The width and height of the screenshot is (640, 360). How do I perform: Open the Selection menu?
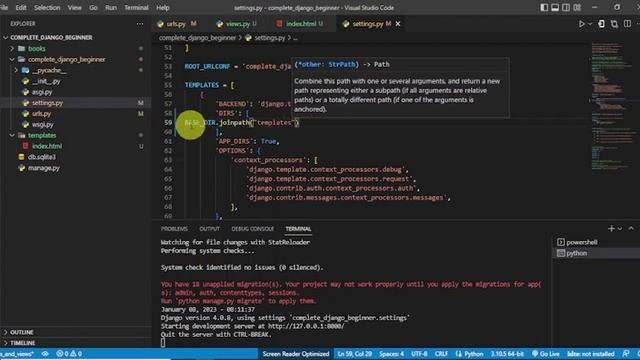pyautogui.click(x=47, y=7)
